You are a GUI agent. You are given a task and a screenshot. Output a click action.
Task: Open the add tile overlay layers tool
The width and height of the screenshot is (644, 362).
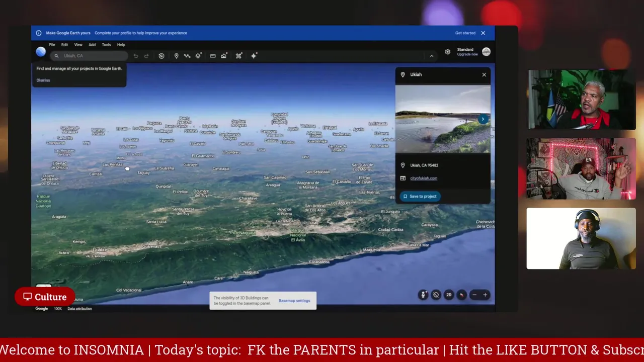(x=198, y=56)
